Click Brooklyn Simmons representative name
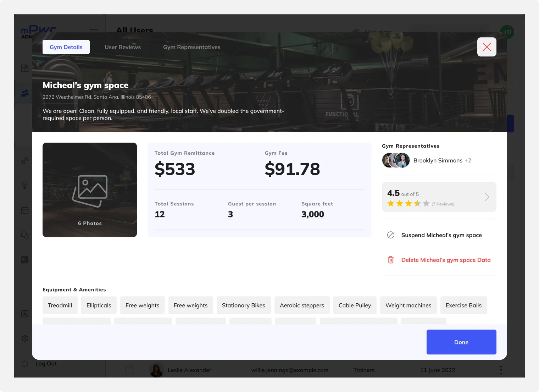Screen dimensions: 539x392 coord(438,160)
